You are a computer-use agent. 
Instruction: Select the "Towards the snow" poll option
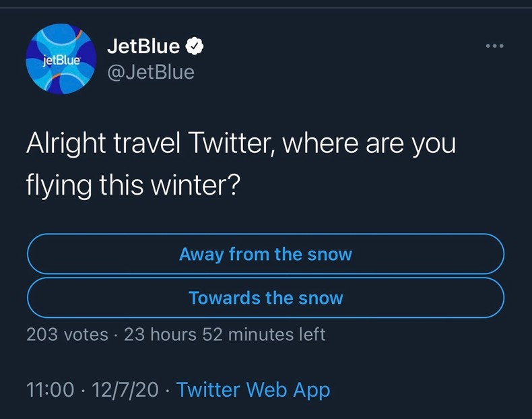click(265, 298)
